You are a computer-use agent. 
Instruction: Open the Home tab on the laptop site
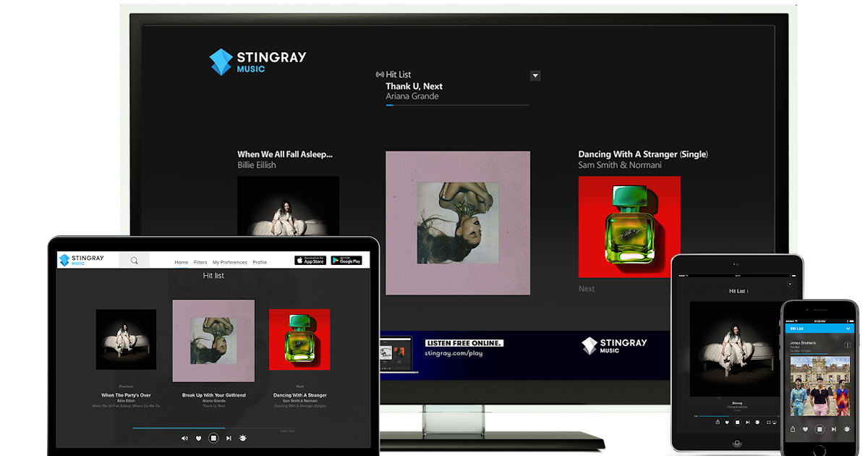181,262
